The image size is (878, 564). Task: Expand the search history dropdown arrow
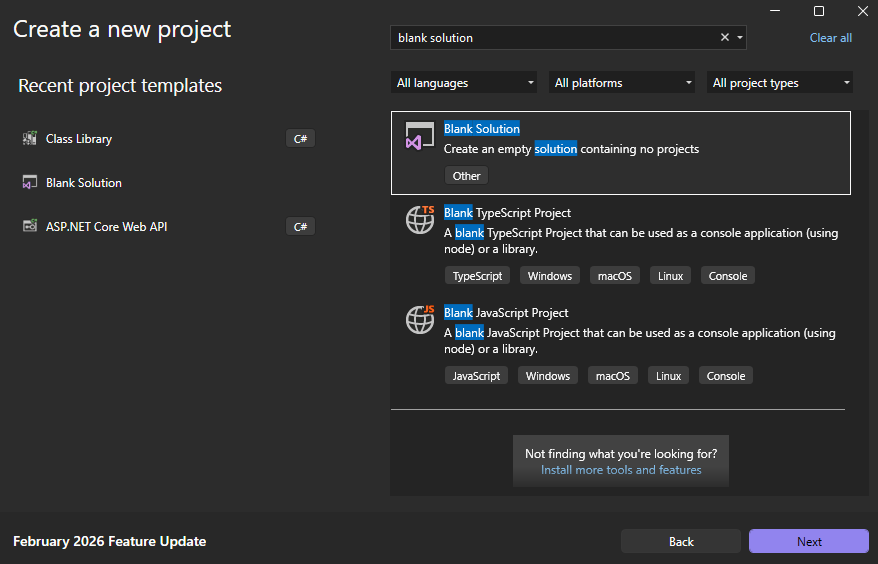[x=740, y=38]
